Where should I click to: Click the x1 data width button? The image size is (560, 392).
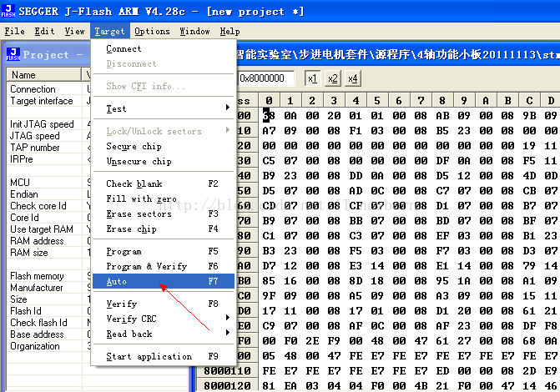312,78
